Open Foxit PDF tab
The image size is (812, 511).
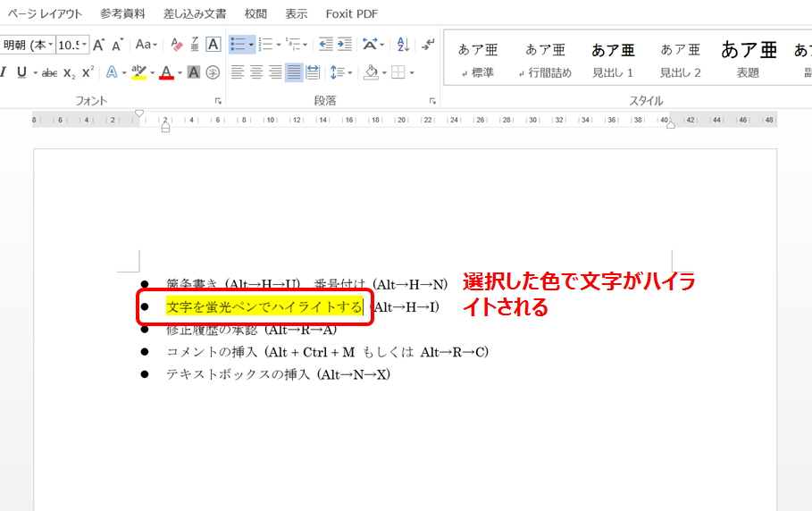[352, 14]
